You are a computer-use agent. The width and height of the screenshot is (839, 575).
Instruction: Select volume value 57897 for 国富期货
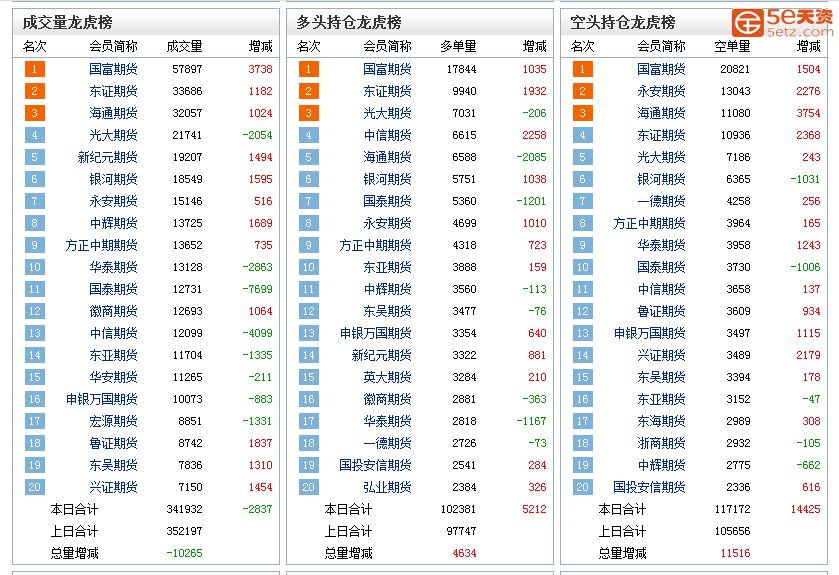(187, 69)
